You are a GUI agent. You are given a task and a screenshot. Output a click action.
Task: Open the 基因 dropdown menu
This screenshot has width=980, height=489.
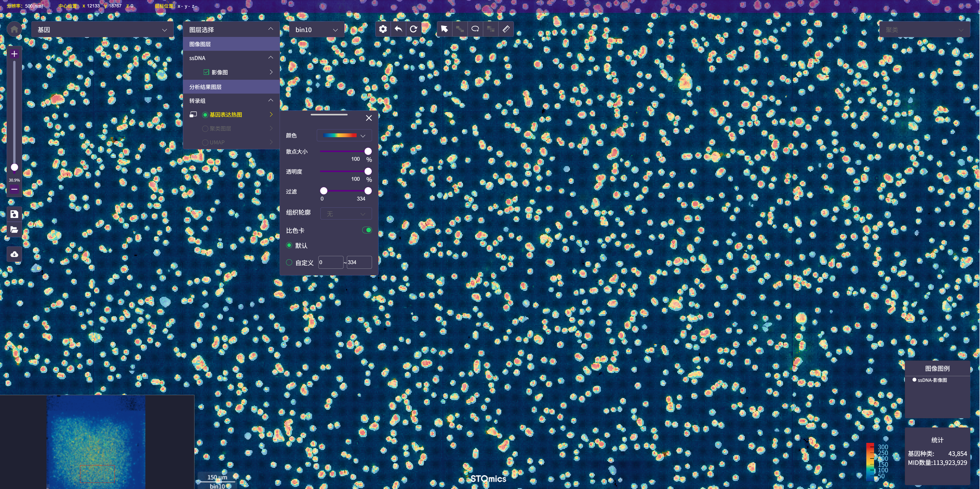(x=102, y=30)
